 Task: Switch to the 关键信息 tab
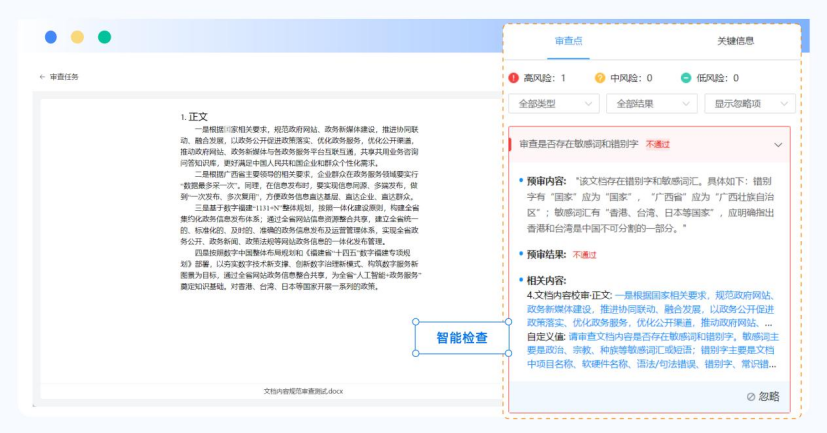pyautogui.click(x=735, y=41)
